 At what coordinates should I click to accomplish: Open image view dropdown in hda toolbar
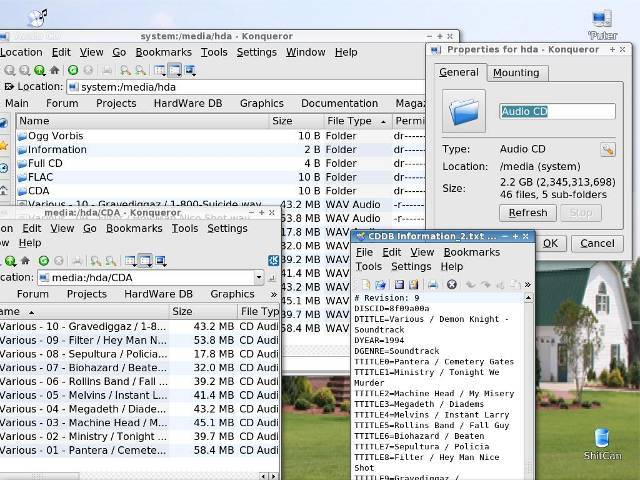(190, 70)
